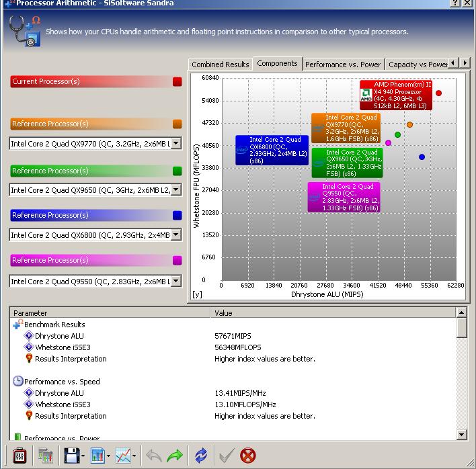Viewport: 476px width, 469px height.
Task: Click the line graph chart icon
Action: coord(123,456)
